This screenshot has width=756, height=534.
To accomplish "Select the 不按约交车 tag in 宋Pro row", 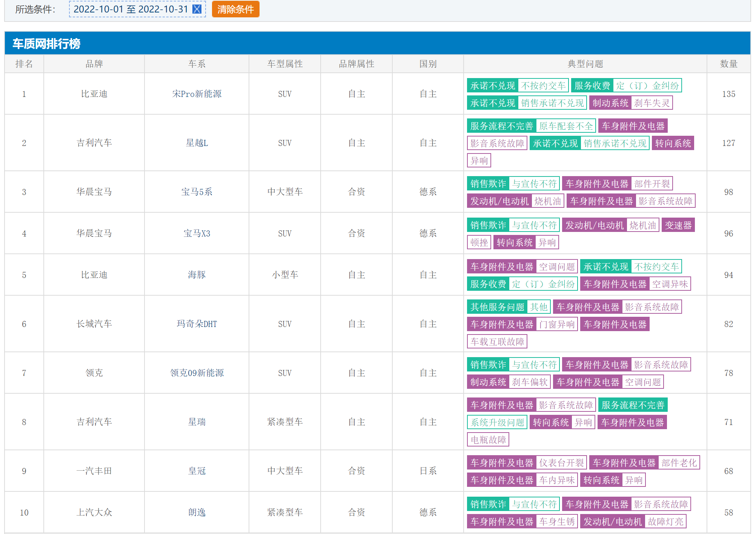I will pos(543,86).
